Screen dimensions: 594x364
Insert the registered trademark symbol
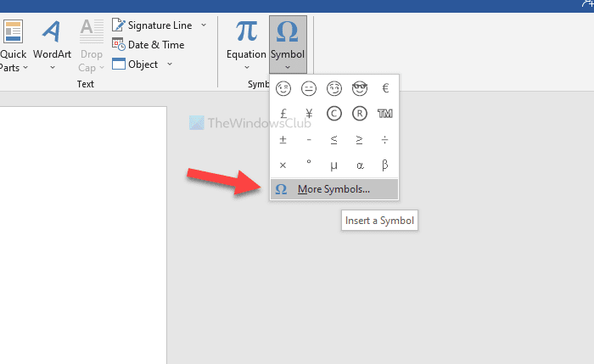pos(360,114)
